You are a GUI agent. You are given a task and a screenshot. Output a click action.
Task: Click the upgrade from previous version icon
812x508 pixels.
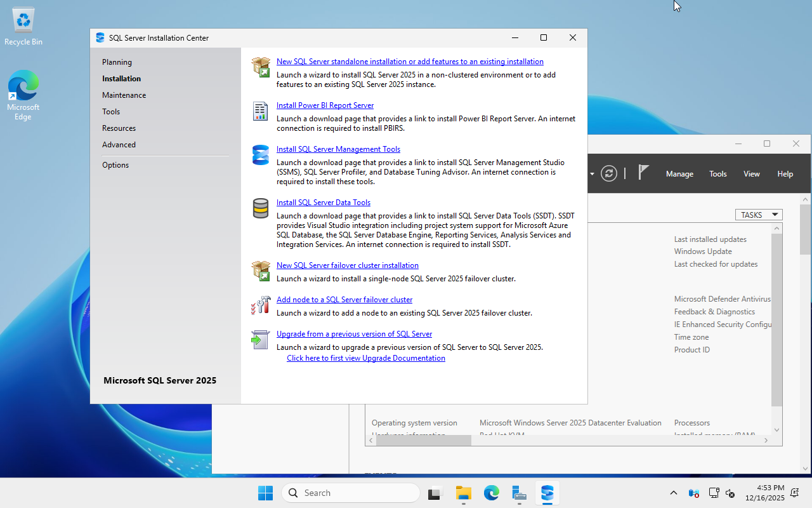261,340
